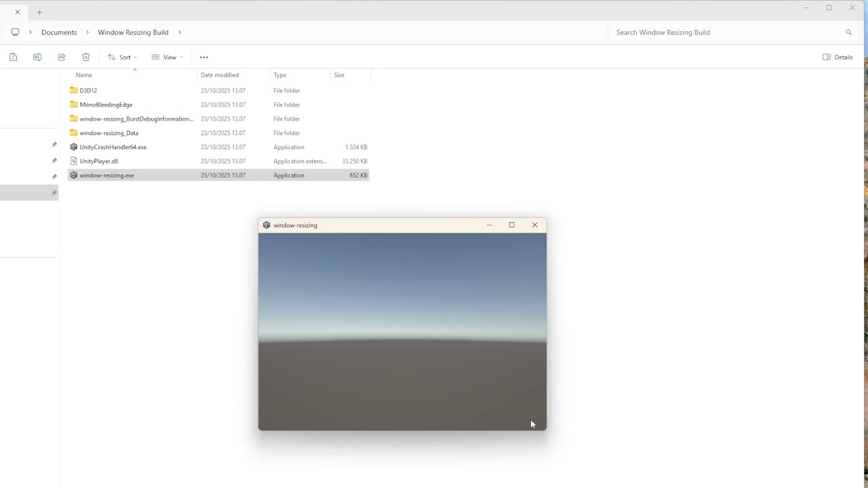Open the View dropdown
868x488 pixels.
pyautogui.click(x=167, y=57)
